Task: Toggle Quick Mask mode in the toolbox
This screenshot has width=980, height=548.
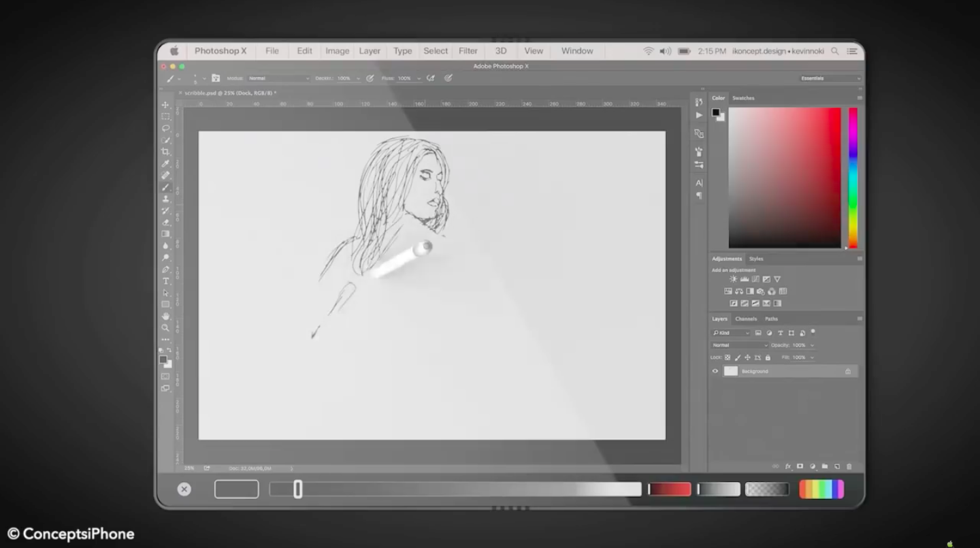Action: [x=165, y=376]
